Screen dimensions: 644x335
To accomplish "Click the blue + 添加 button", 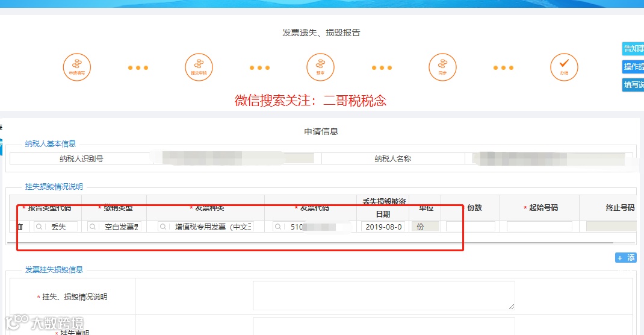I will pos(625,258).
